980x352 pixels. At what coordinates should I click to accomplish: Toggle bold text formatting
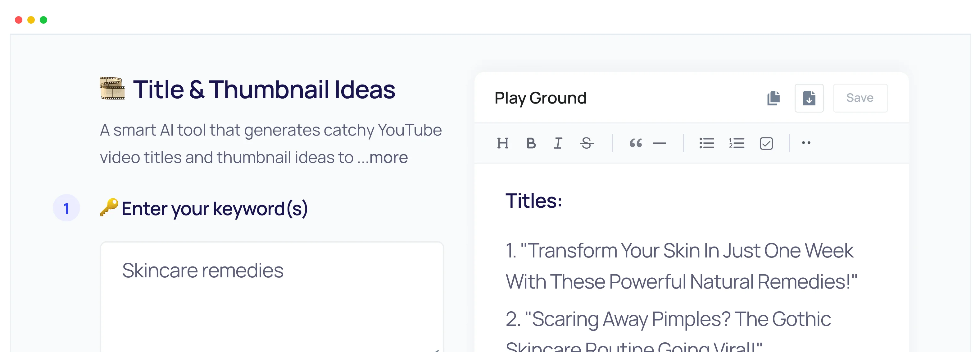[531, 143]
